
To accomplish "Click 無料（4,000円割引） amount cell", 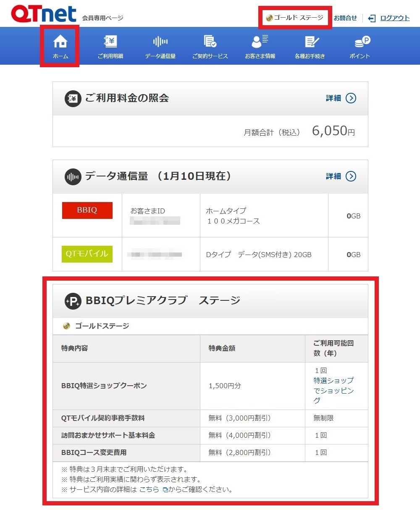I will pos(240,436).
